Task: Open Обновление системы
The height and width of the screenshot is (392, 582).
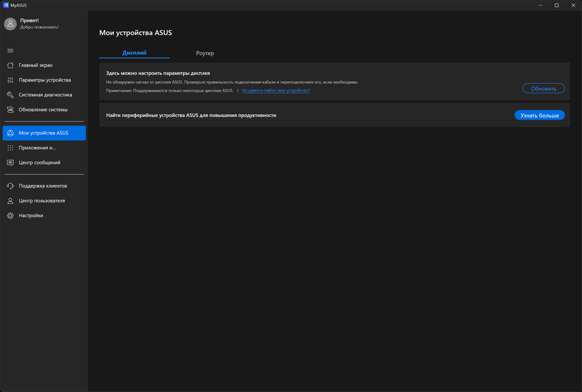Action: click(x=44, y=110)
